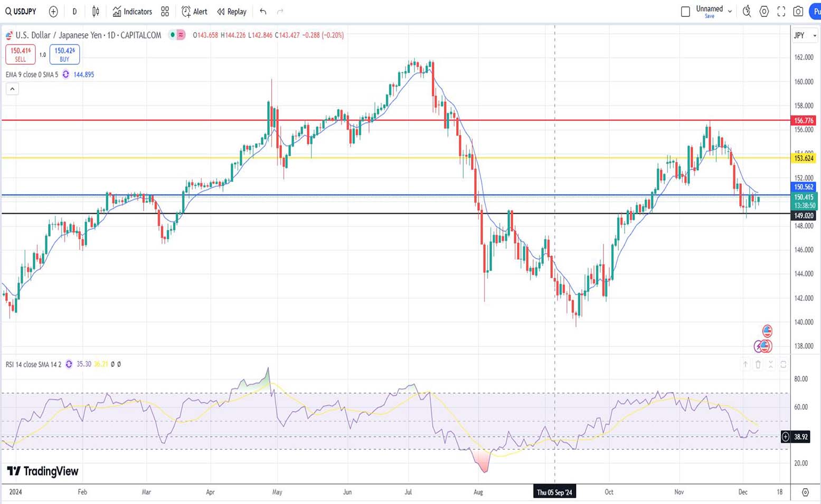Toggle the layout setup square icon
Viewport: 821px width, 504px height.
tap(685, 12)
